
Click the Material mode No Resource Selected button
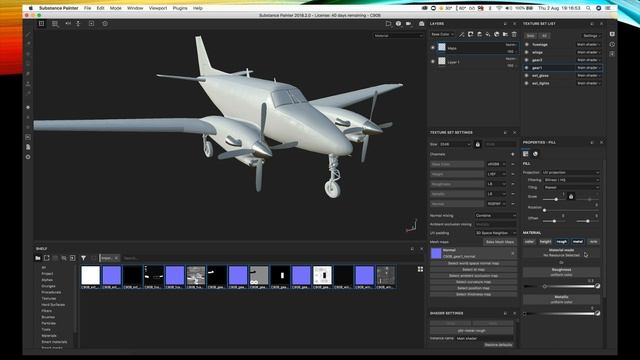click(562, 253)
